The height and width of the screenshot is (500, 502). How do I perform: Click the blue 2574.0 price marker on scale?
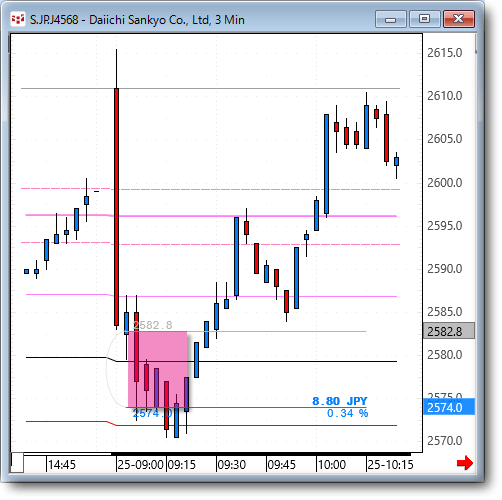449,407
